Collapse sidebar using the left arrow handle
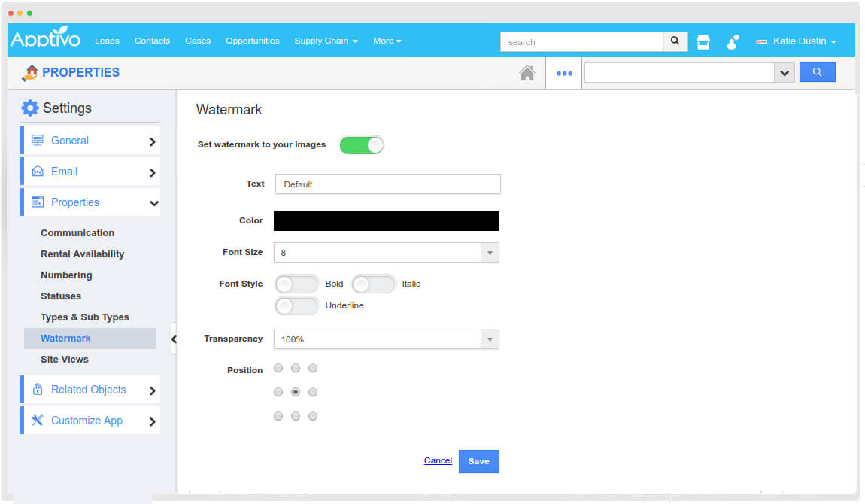This screenshot has height=504, width=865. pos(173,339)
